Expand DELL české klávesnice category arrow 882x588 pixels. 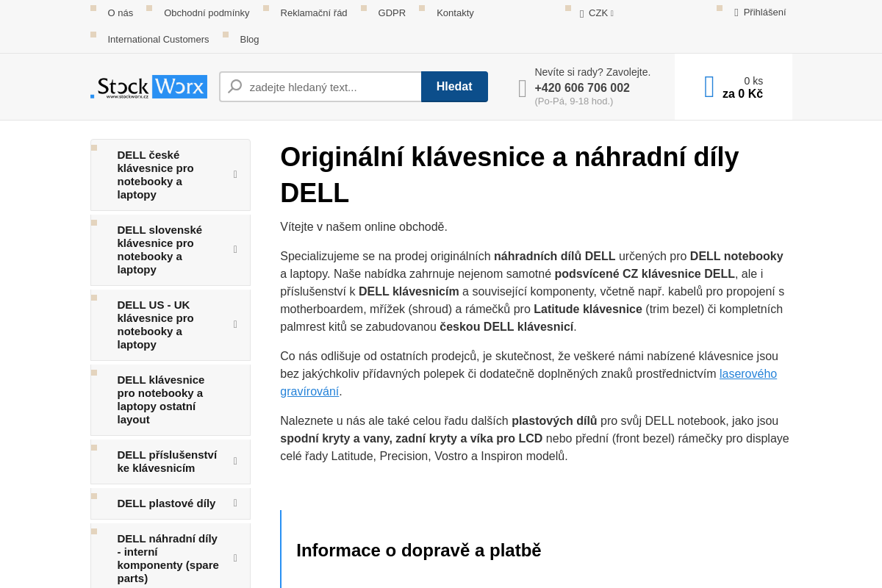click(x=235, y=175)
